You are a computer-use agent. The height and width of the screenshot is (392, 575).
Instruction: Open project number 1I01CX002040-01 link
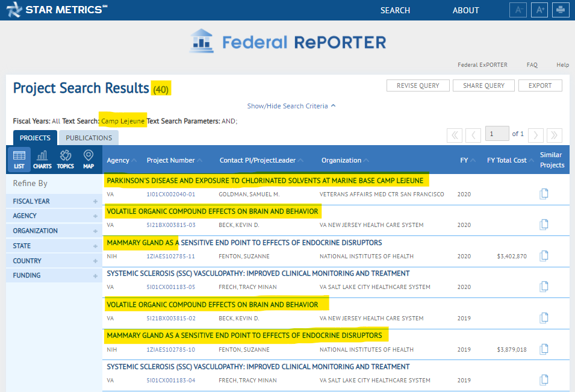tap(171, 194)
